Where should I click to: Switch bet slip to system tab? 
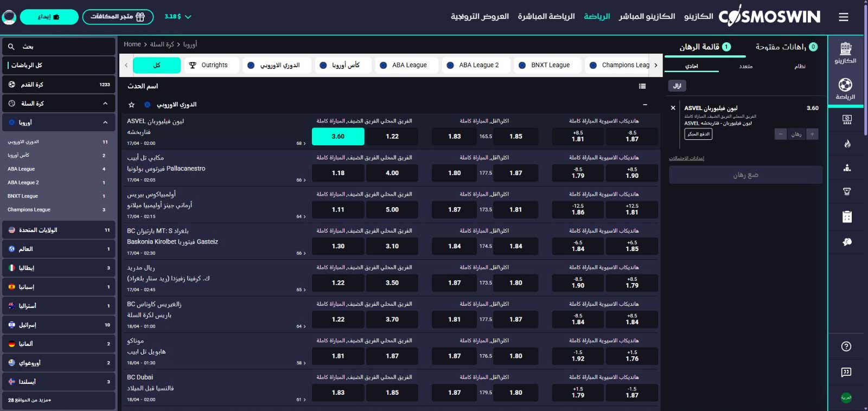(800, 66)
